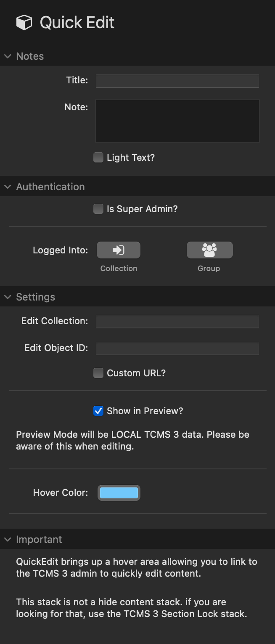
Task: Click into the Title input field
Action: pos(177,81)
